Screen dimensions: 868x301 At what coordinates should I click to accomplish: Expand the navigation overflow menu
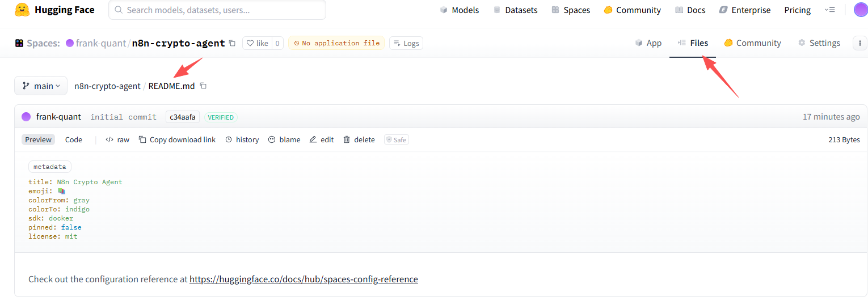[830, 10]
